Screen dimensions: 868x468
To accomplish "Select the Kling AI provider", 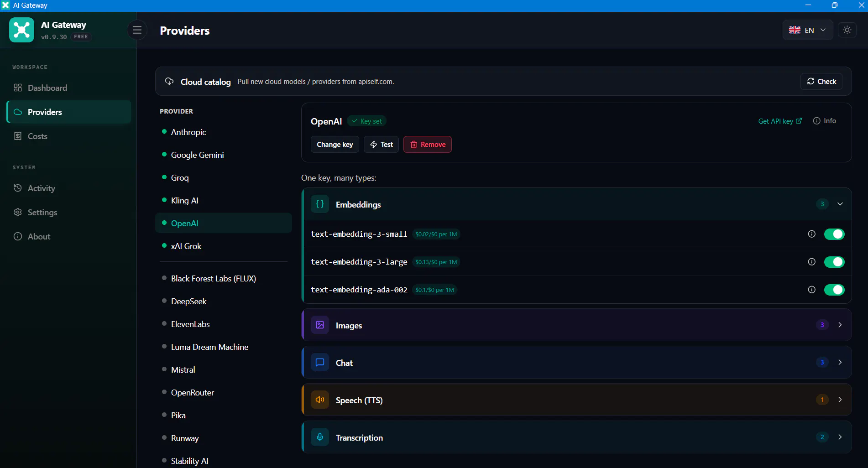I will click(224, 200).
